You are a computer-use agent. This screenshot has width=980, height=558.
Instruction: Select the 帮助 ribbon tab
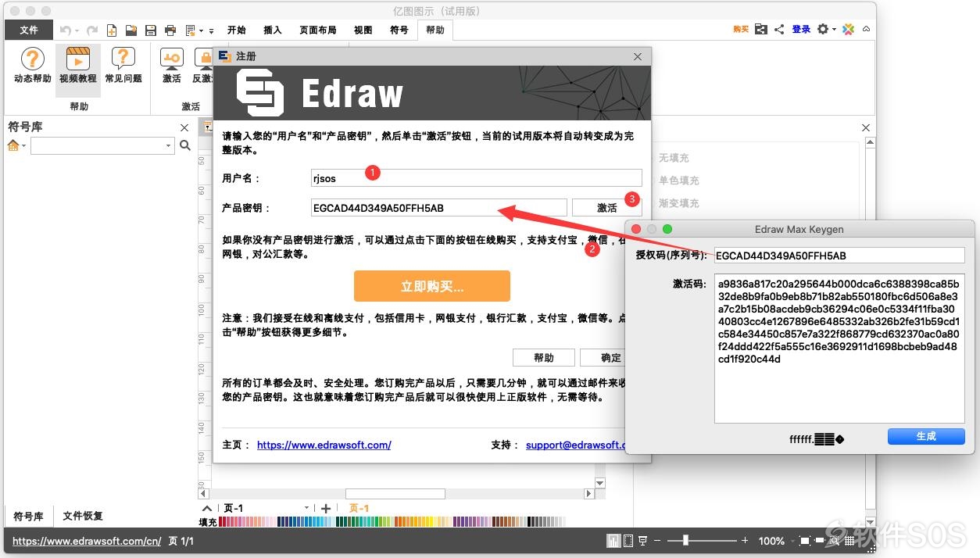[435, 30]
